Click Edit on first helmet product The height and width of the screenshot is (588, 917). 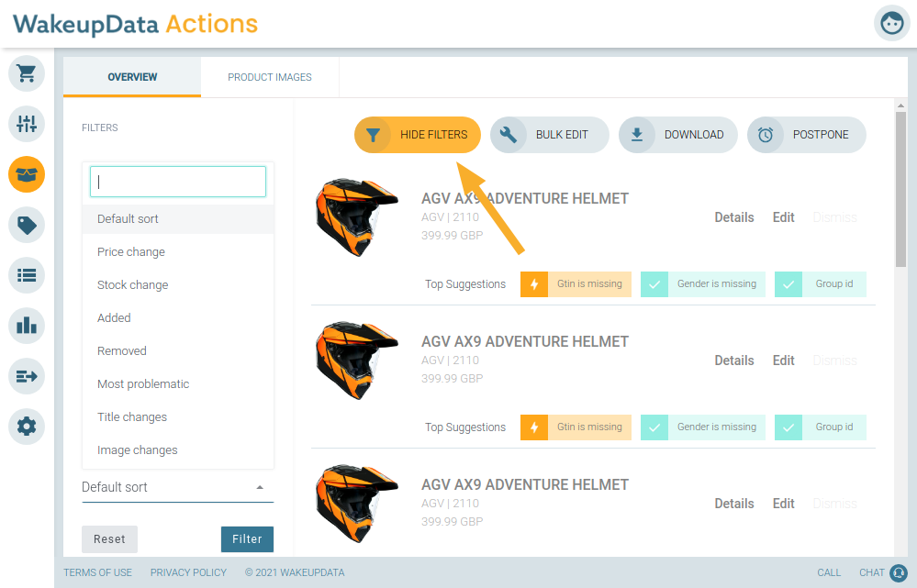(783, 217)
